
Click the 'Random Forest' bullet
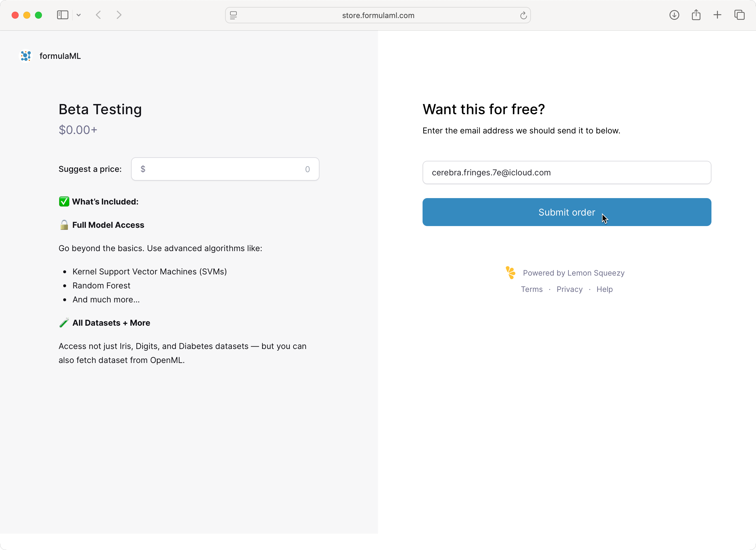(x=101, y=285)
